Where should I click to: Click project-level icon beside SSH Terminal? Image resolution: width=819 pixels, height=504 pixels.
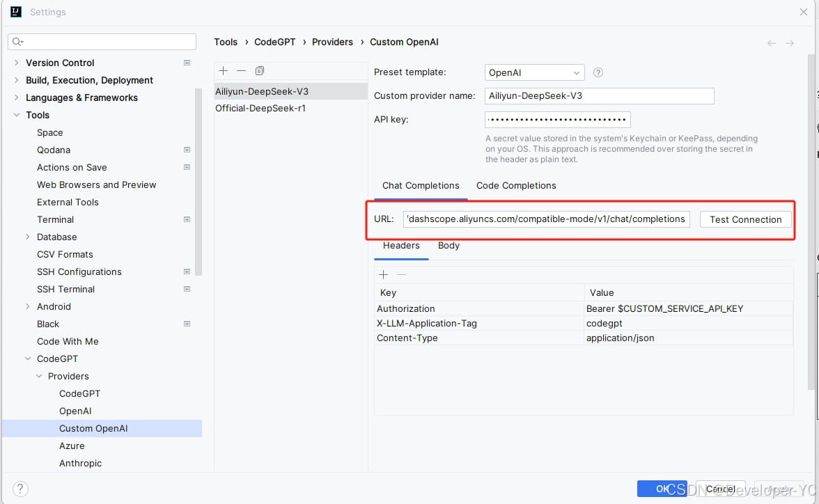click(187, 289)
